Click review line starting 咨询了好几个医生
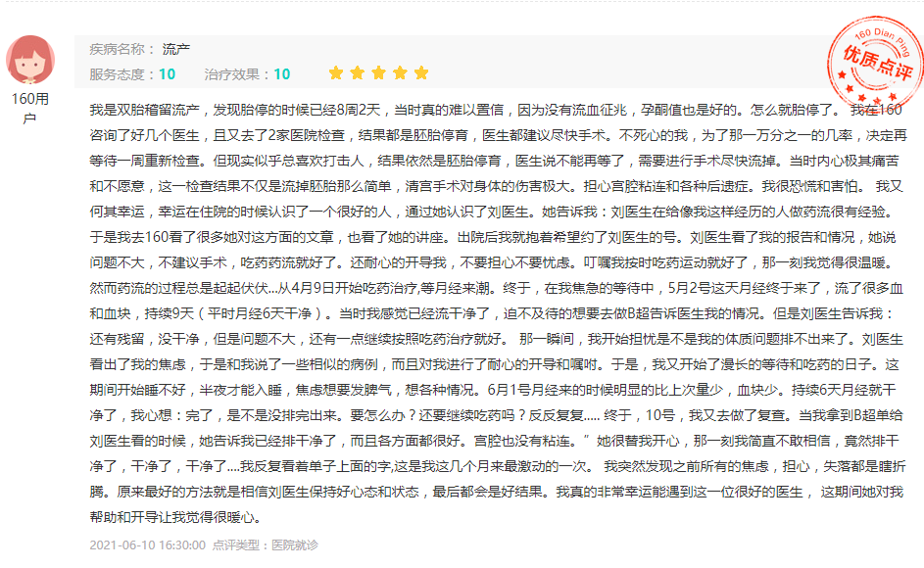This screenshot has height=568, width=924. pyautogui.click(x=498, y=135)
